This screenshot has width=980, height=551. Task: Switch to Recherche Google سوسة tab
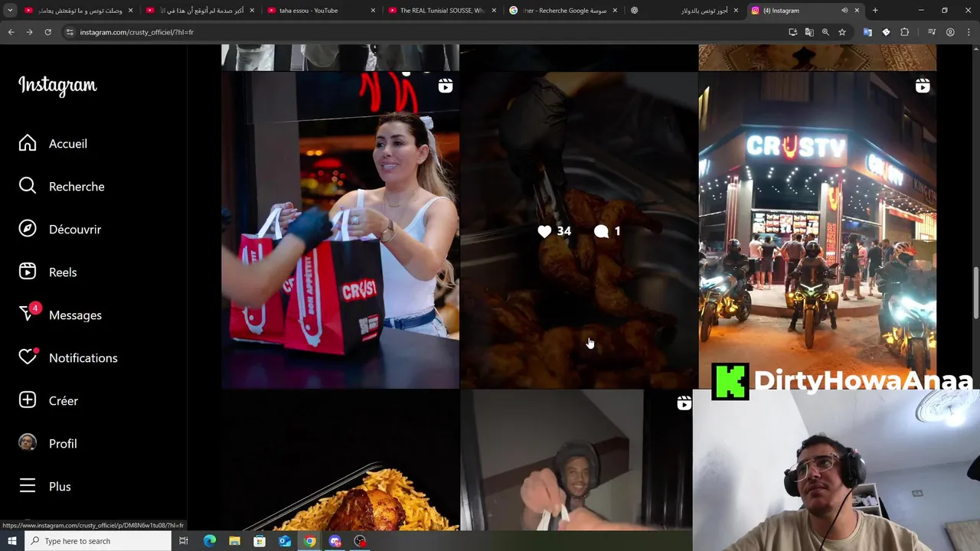pyautogui.click(x=563, y=11)
